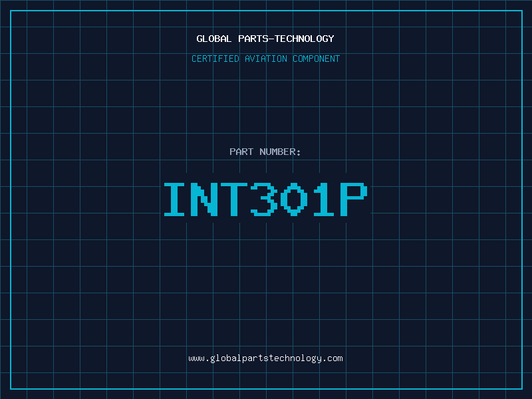Screen dimensions: 532x399
Task: Click the digit 0 in INT301P
Action: pyautogui.click(x=293, y=199)
